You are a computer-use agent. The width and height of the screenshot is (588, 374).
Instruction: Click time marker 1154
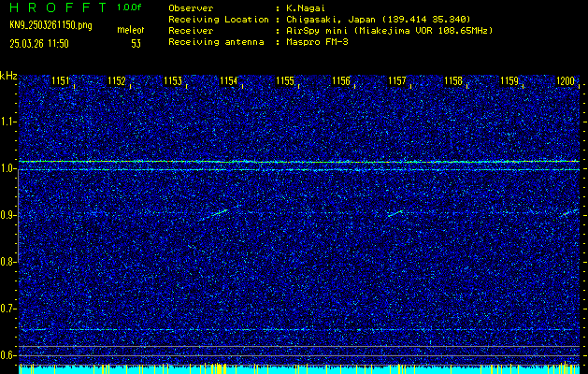tap(229, 81)
